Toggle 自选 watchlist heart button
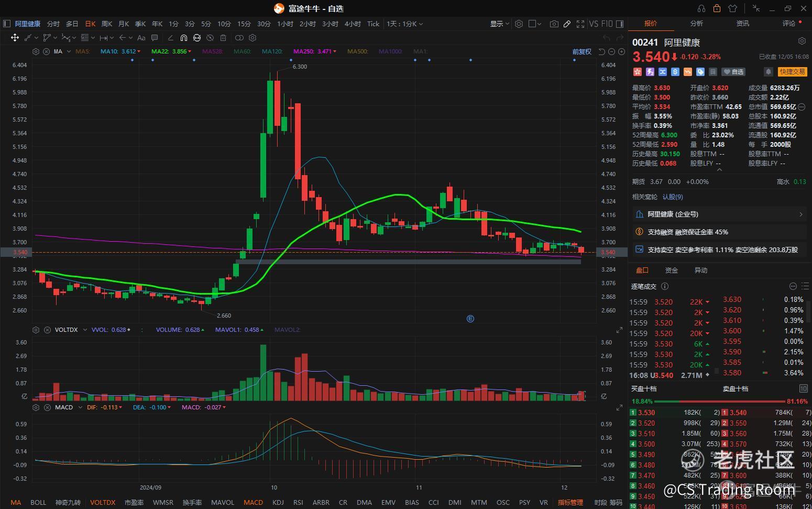Viewport: 812px width, 509px height. (734, 72)
